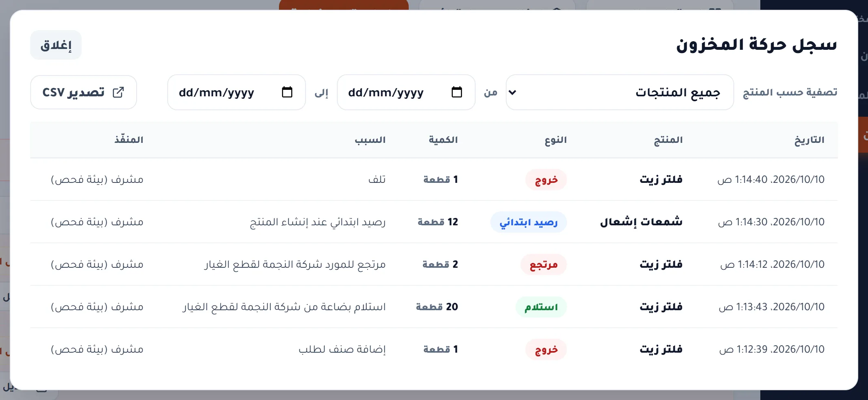Click the تصفية حسب المنتج filter label

790,92
